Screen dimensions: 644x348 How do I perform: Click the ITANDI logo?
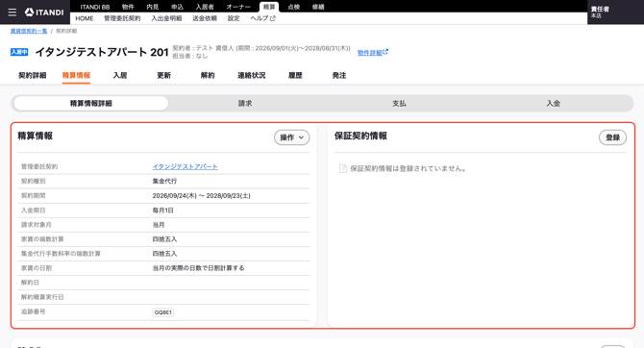click(x=44, y=12)
